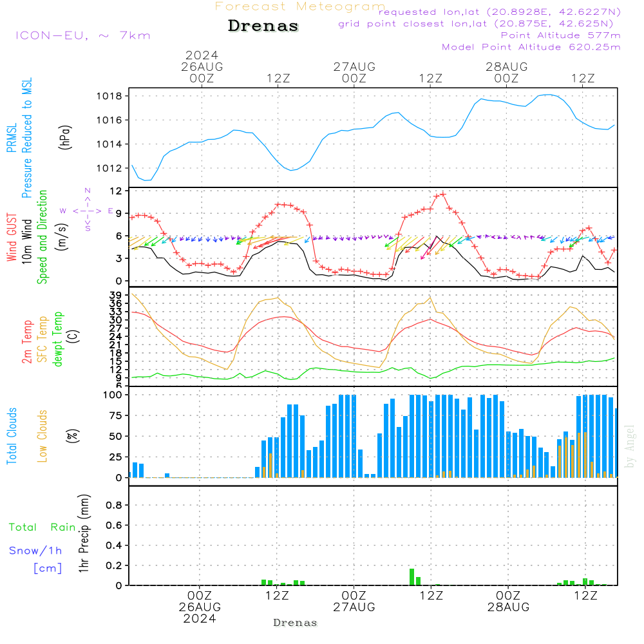644x644 pixels.
Task: Click the "requested lon,lat (20.8928E, 42.6227N)" line
Action: [499, 12]
